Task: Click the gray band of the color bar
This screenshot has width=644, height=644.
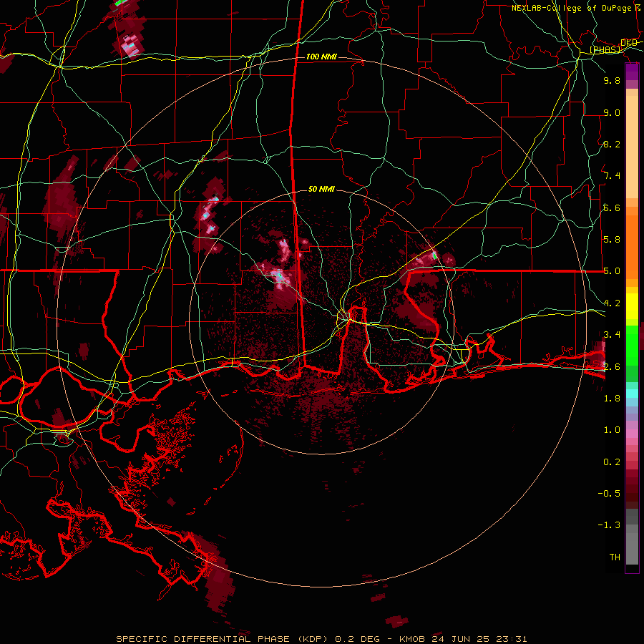Action: pyautogui.click(x=632, y=536)
